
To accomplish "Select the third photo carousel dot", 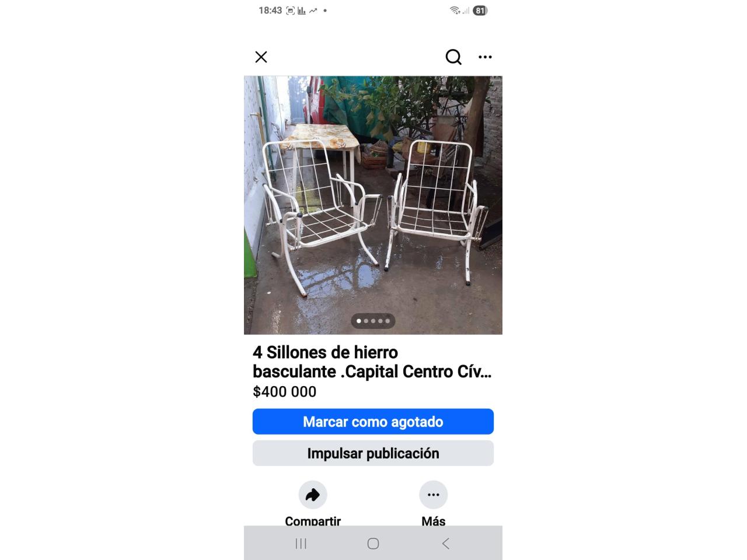I will pyautogui.click(x=373, y=321).
